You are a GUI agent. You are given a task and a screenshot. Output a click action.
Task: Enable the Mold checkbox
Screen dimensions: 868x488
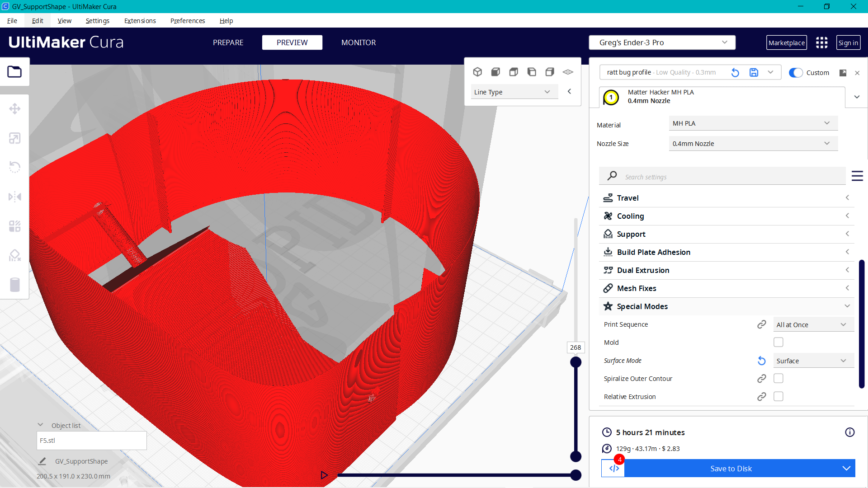tap(778, 342)
